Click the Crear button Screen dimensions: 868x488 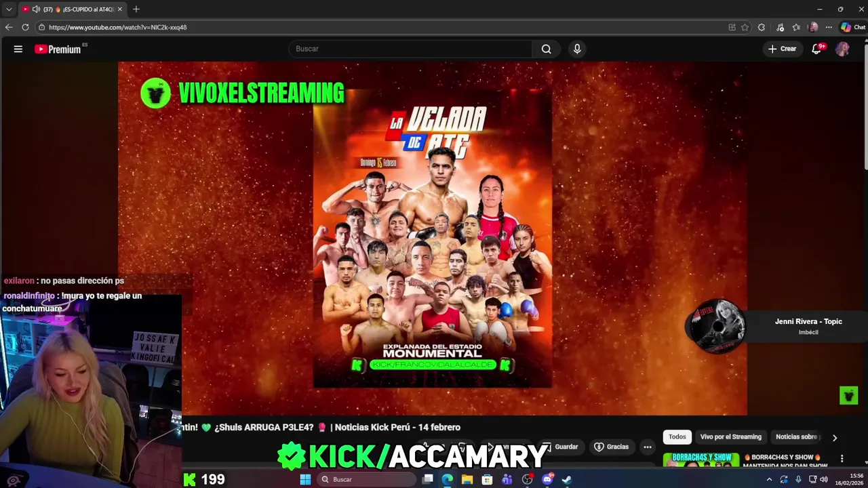pyautogui.click(x=782, y=49)
